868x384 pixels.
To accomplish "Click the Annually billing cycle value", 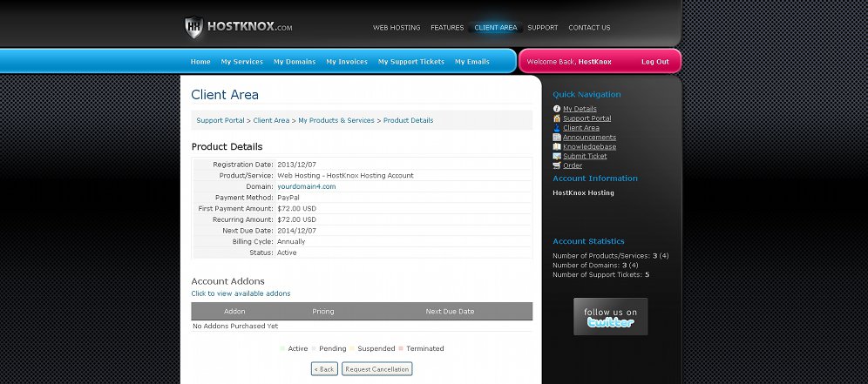I will 291,242.
